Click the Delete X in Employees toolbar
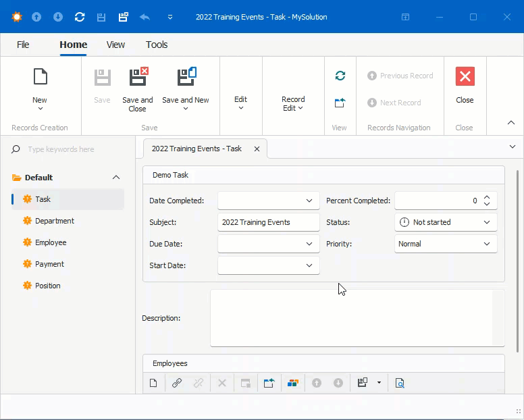 point(222,383)
